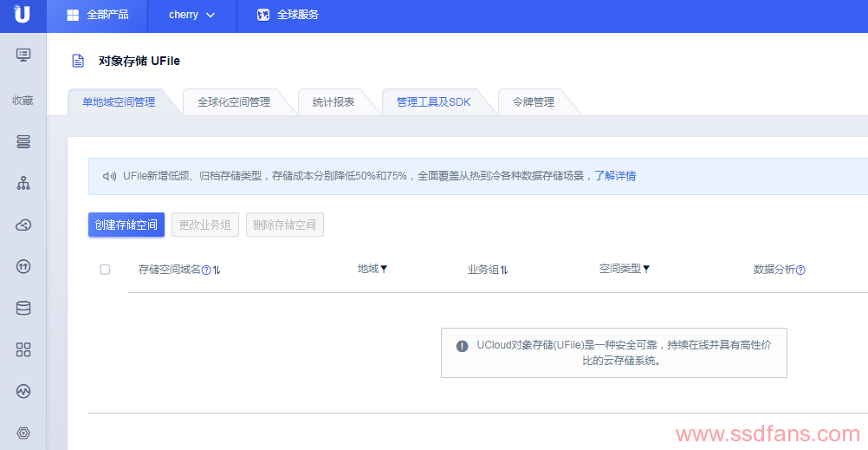Switch to 统计报表 tab

point(334,102)
